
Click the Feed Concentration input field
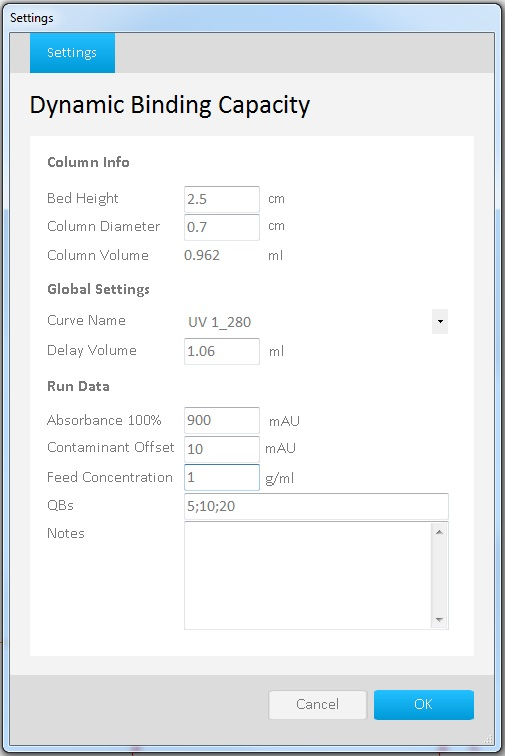tap(222, 477)
